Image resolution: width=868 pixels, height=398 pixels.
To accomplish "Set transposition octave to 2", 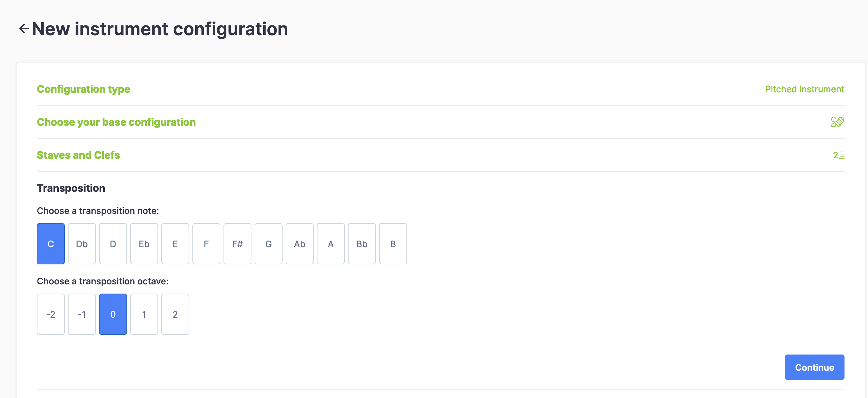I will (x=175, y=314).
